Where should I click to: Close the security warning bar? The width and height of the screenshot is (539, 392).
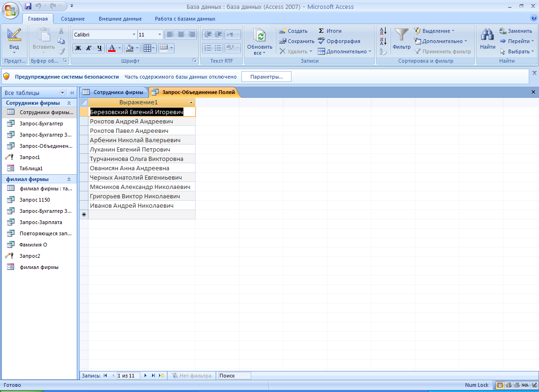pos(534,73)
